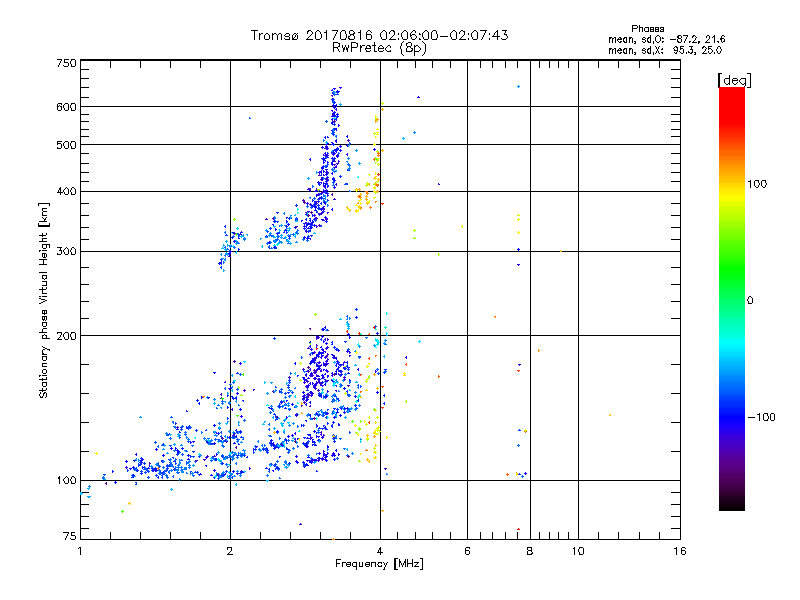Click the 'Stationary phase Virtual Height [km]' axis label

(44, 300)
